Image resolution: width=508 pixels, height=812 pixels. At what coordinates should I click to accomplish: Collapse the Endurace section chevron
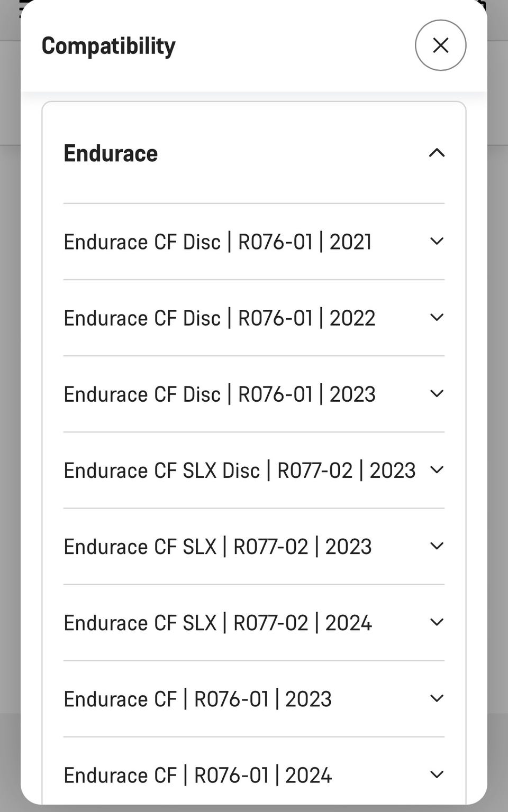tap(437, 153)
